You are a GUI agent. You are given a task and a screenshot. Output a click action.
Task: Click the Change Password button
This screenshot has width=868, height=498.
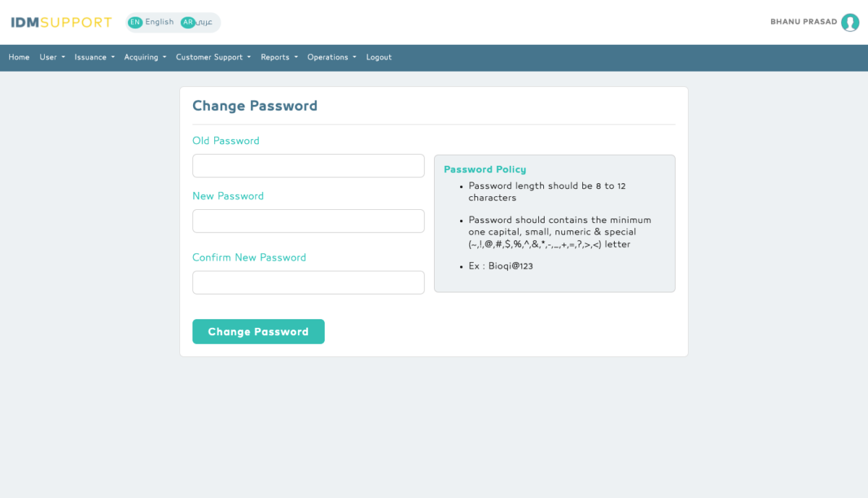click(258, 332)
